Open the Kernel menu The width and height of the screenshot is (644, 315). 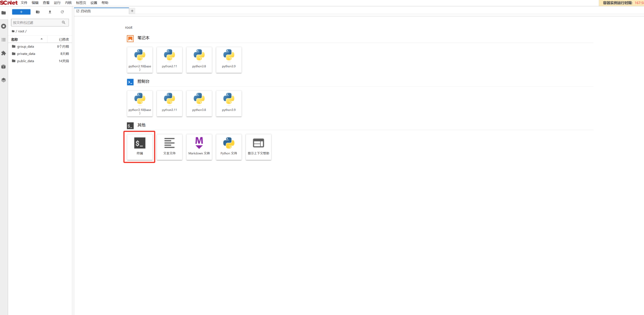coord(68,3)
